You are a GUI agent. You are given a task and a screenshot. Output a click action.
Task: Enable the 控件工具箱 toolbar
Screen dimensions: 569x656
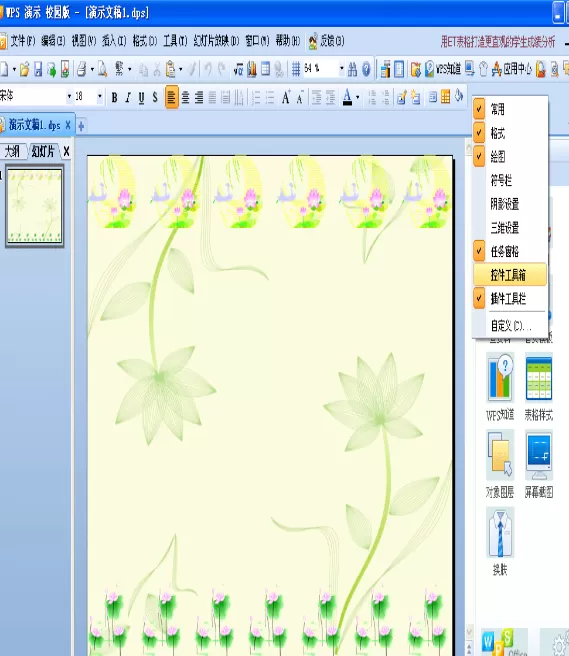point(510,275)
